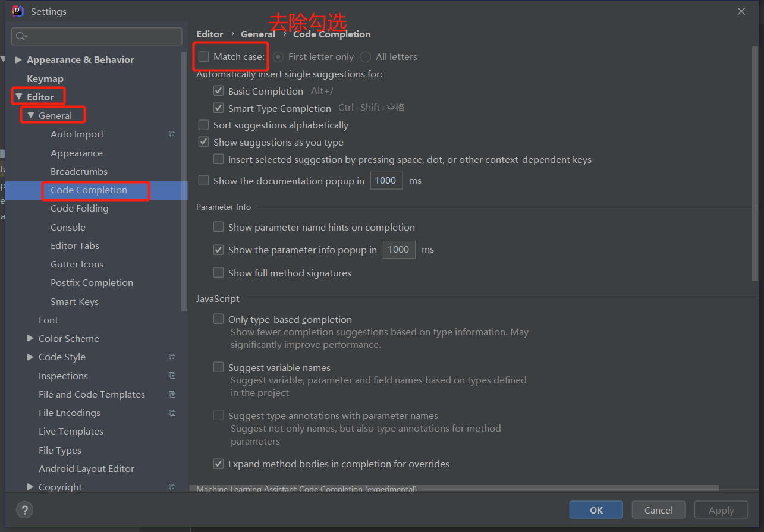The width and height of the screenshot is (764, 532).
Task: Click General in the breadcrumb path
Action: point(258,34)
